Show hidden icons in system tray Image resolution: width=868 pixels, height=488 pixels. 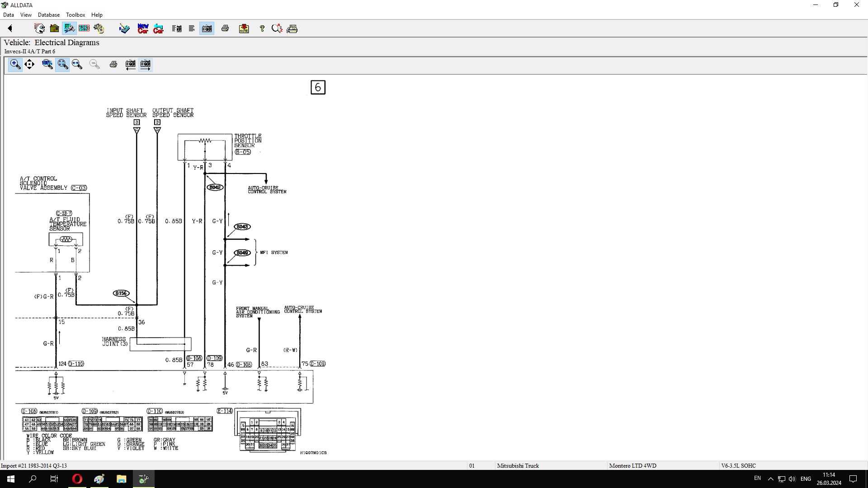770,479
